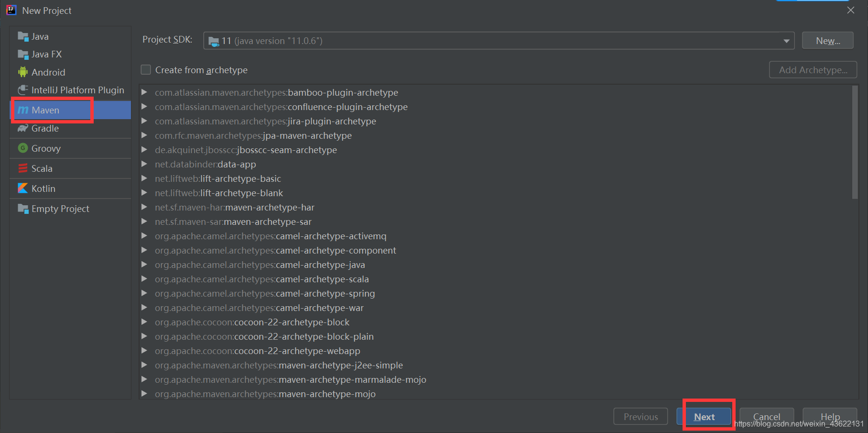Click the Project SDK combo box field
868x433 pixels.
coord(499,41)
